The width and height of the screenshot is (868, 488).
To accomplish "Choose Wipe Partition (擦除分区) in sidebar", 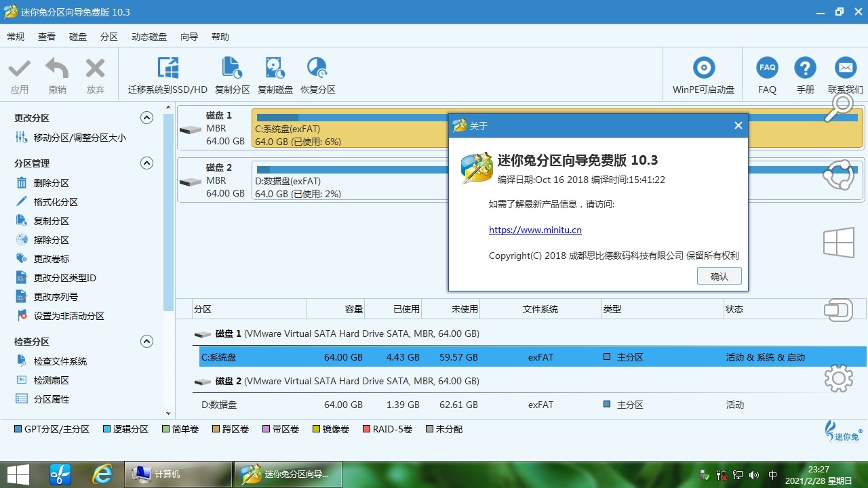I will pos(42,240).
